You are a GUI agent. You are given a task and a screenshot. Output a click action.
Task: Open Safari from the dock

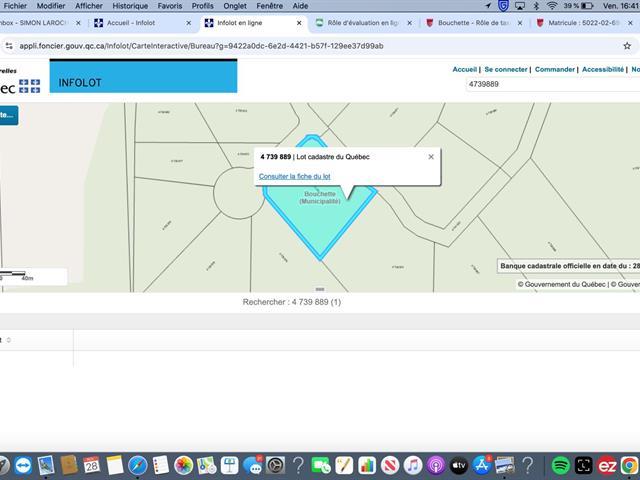point(138,466)
